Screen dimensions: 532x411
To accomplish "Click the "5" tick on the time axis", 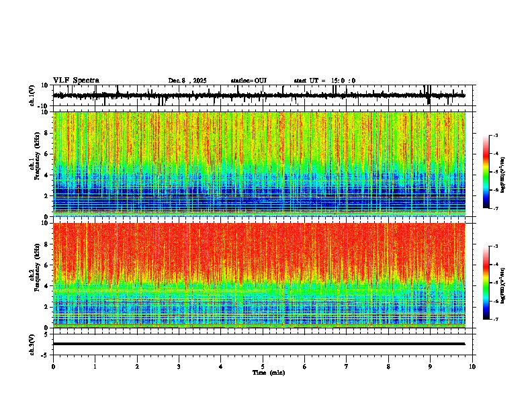I will [263, 367].
